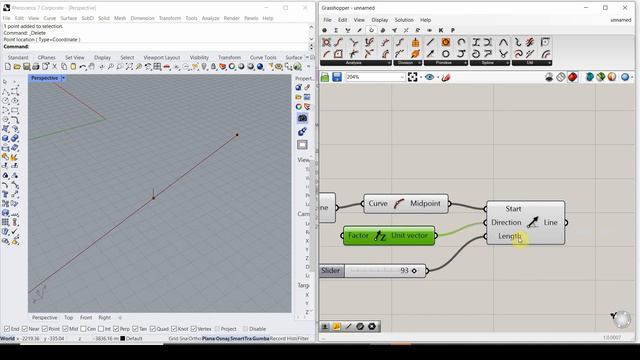This screenshot has height=360, width=640.
Task: Click Grasshopper sketch pen icon
Action: coord(446,77)
